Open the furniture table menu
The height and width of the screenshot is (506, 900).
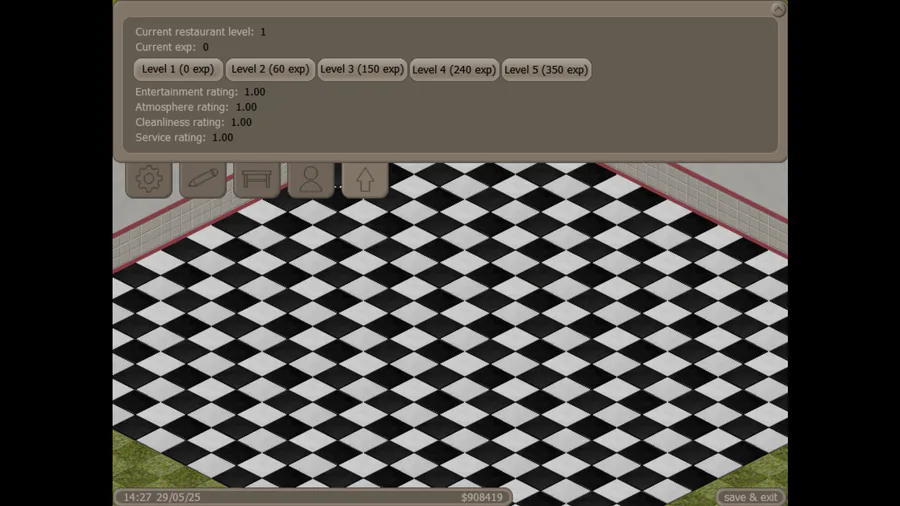pos(257,180)
